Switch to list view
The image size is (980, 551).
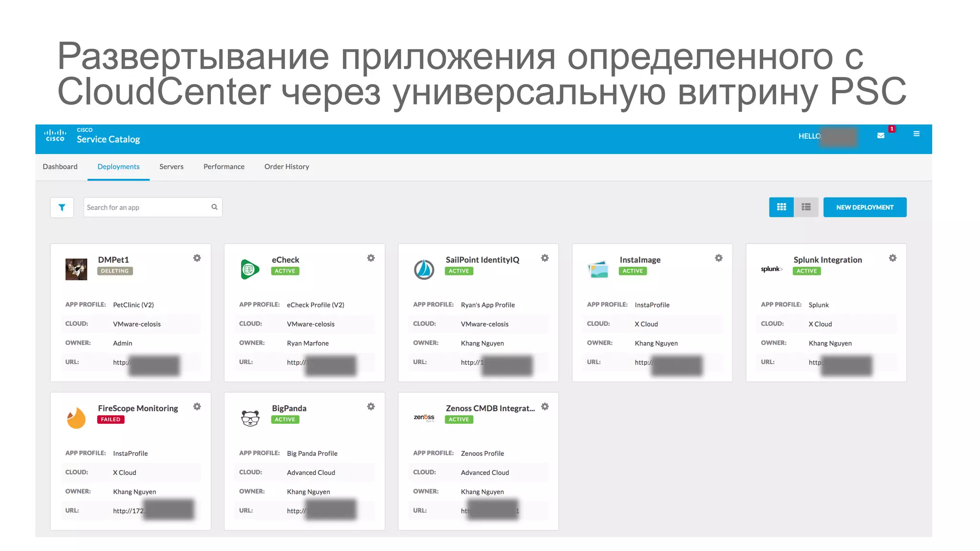(806, 207)
